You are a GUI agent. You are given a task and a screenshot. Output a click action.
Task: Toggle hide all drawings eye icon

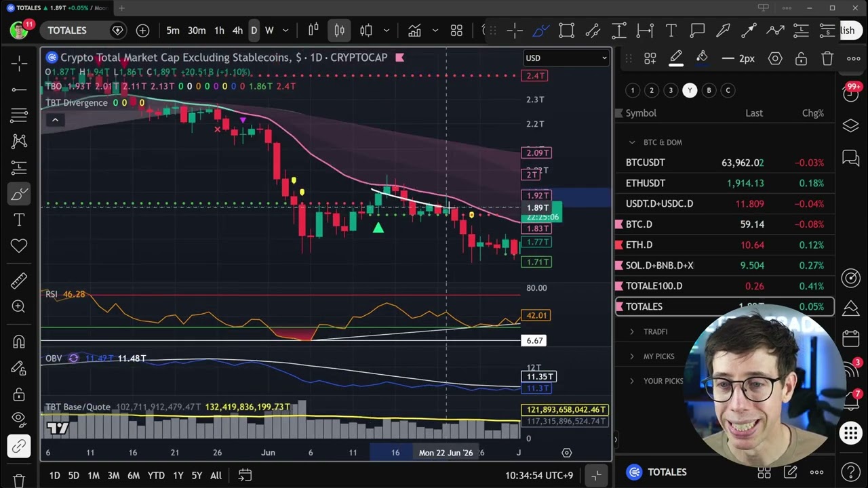tap(19, 420)
